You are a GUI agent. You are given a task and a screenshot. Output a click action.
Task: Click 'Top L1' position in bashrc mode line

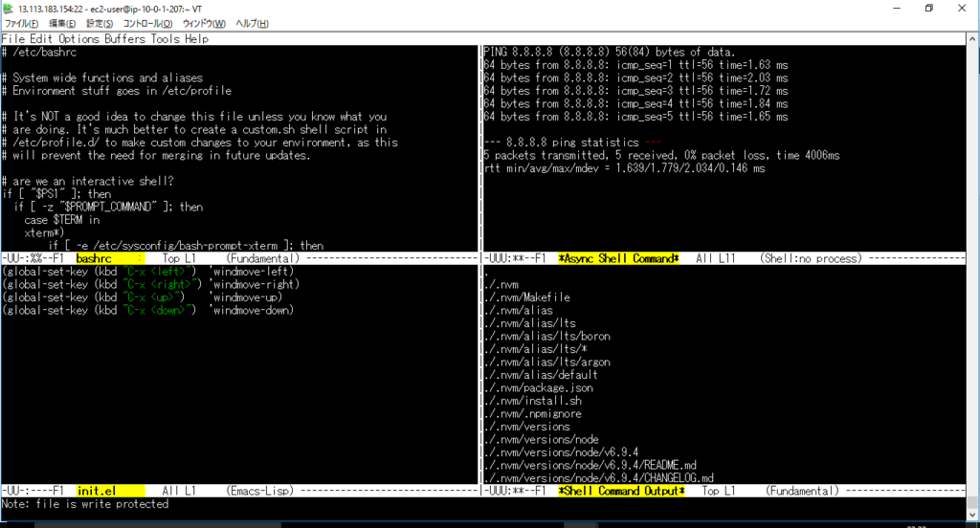point(179,258)
